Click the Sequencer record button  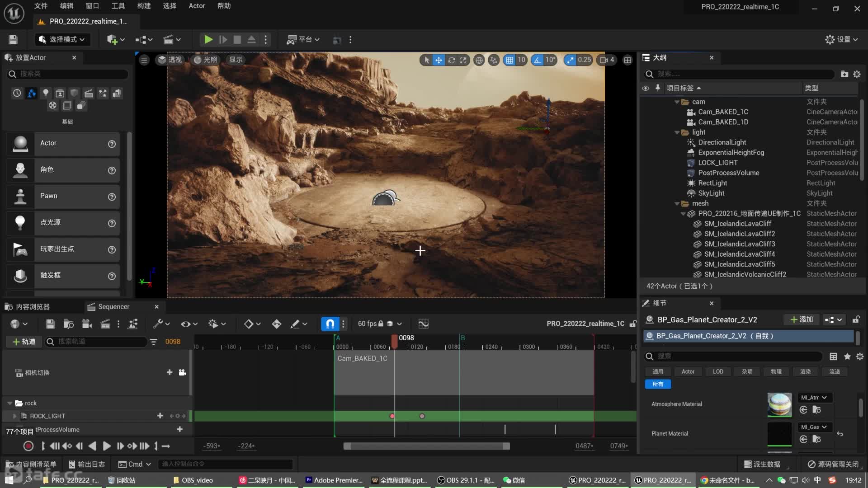(28, 446)
